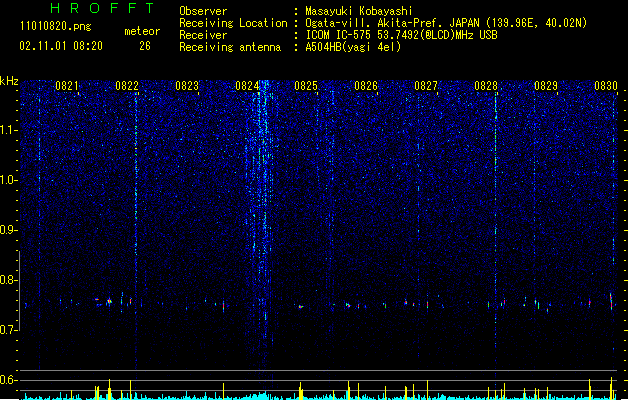
Task: Click the 0830 time marker
Action: 606,86
